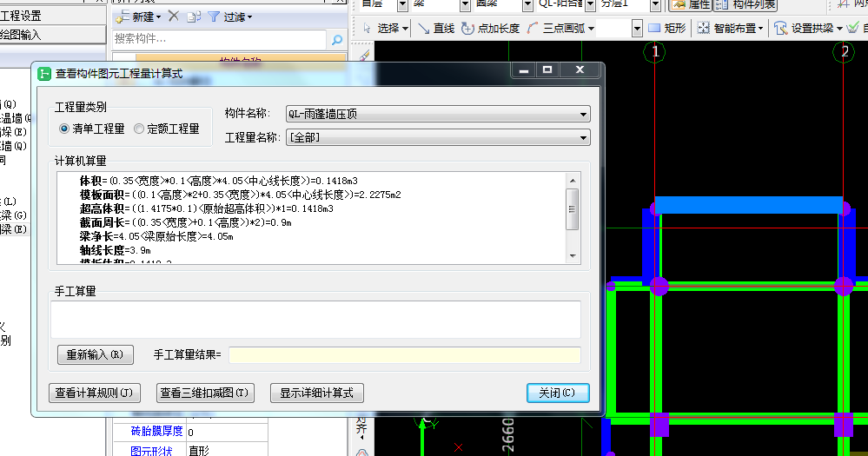Image resolution: width=868 pixels, height=456 pixels.
Task: Click the 模板面积 formula line
Action: click(x=241, y=195)
